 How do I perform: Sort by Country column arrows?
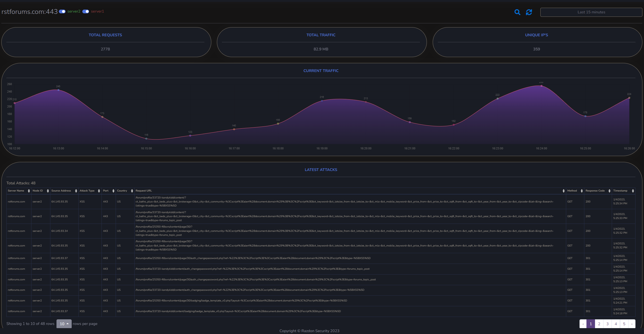point(132,191)
